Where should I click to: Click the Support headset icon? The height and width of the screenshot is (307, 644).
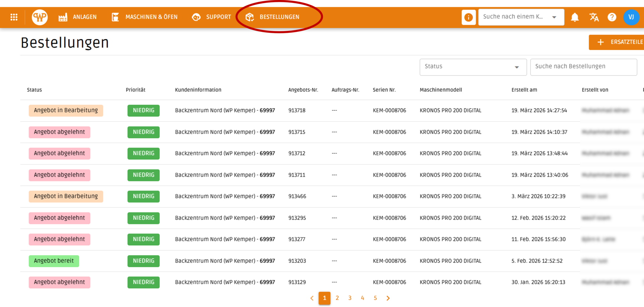[196, 17]
